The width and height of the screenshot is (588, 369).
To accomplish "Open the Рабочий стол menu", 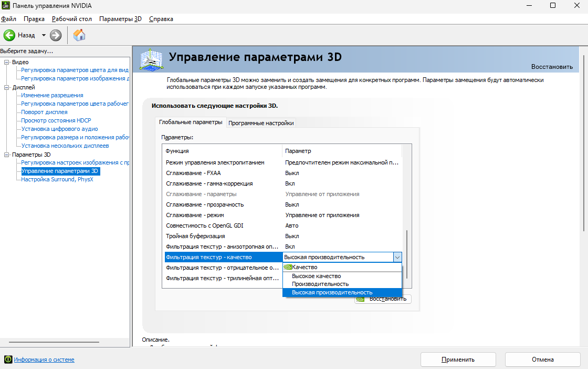I will (x=71, y=19).
